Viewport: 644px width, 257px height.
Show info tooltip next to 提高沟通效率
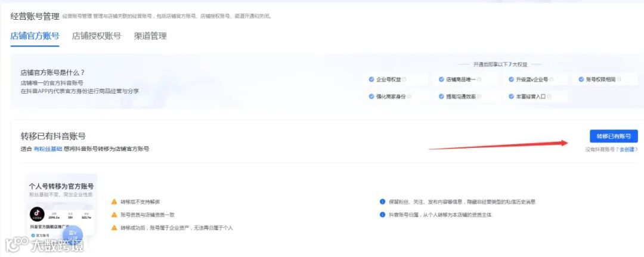(479, 97)
